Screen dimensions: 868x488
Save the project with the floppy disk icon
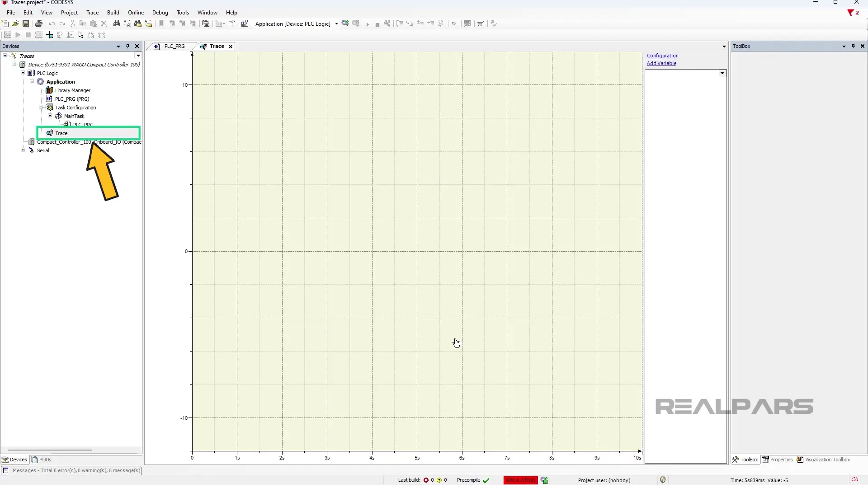pos(26,24)
